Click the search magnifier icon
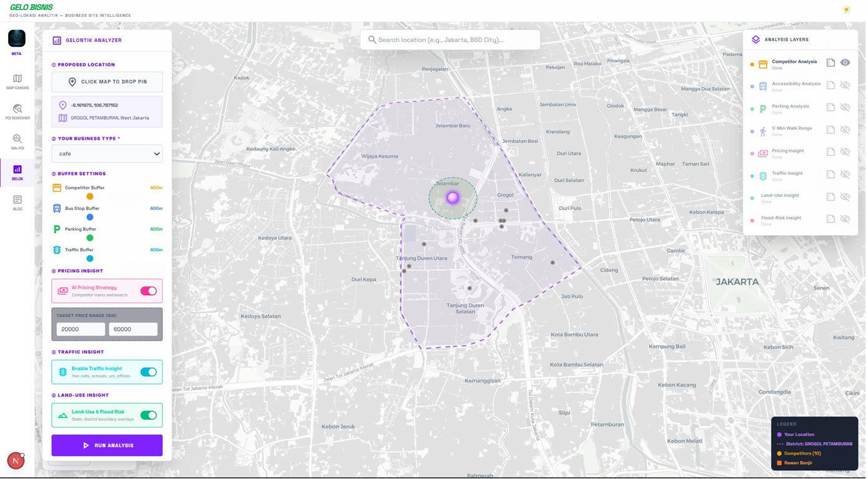The height and width of the screenshot is (479, 868). (x=372, y=40)
